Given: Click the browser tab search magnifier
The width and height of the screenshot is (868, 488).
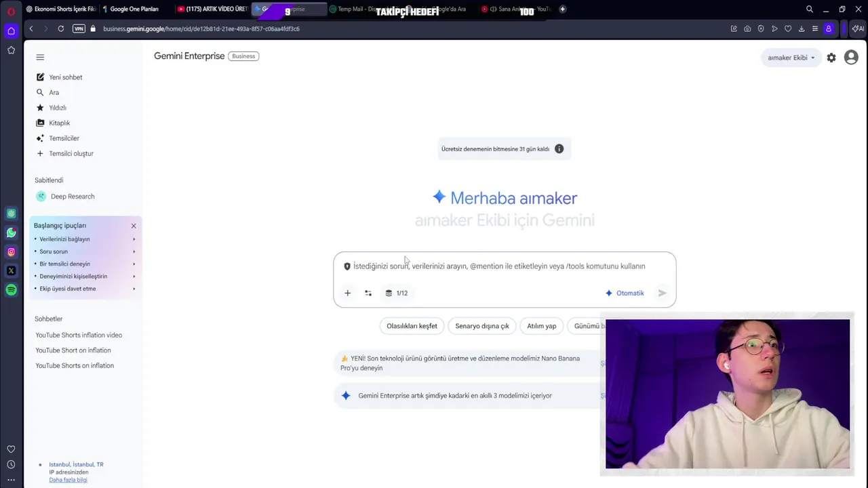Looking at the screenshot, I should click(x=810, y=9).
